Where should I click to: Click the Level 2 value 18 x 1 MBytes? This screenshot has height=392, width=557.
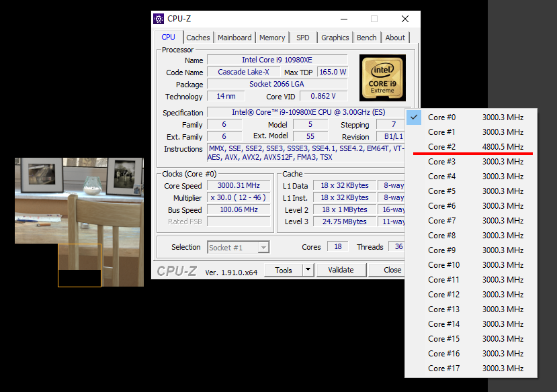[345, 209]
